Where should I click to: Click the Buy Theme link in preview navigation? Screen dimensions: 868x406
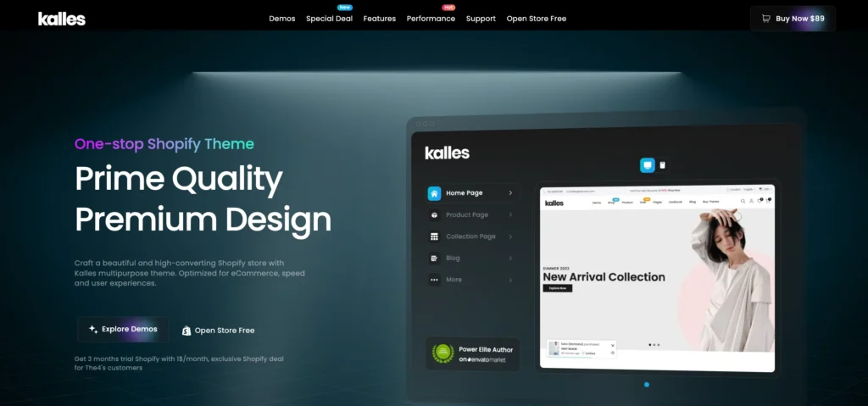711,202
